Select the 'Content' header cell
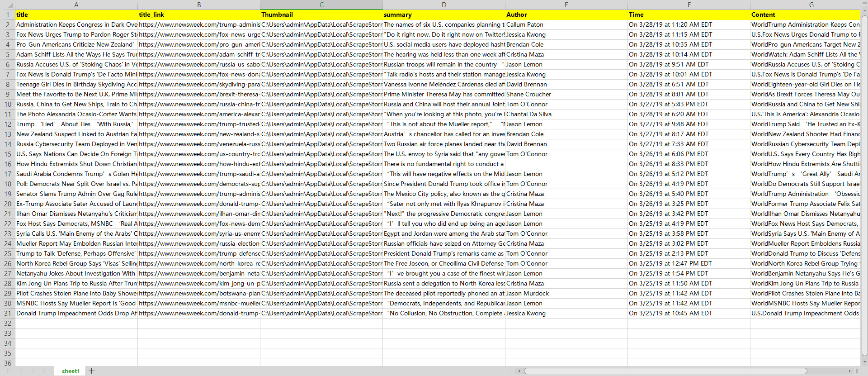868x376 pixels. (x=806, y=14)
